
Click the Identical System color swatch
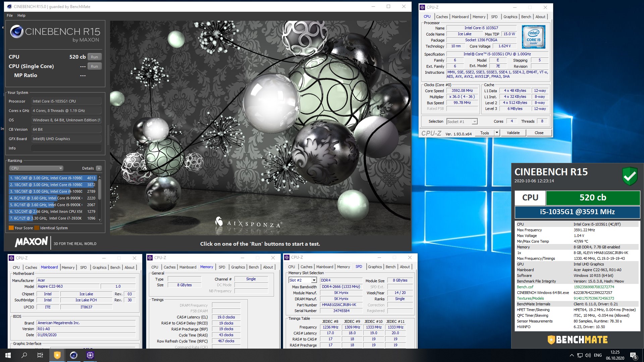37,228
